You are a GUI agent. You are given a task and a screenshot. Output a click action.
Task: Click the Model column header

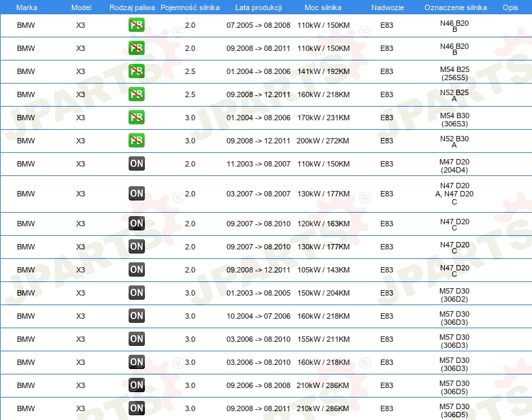coord(81,7)
